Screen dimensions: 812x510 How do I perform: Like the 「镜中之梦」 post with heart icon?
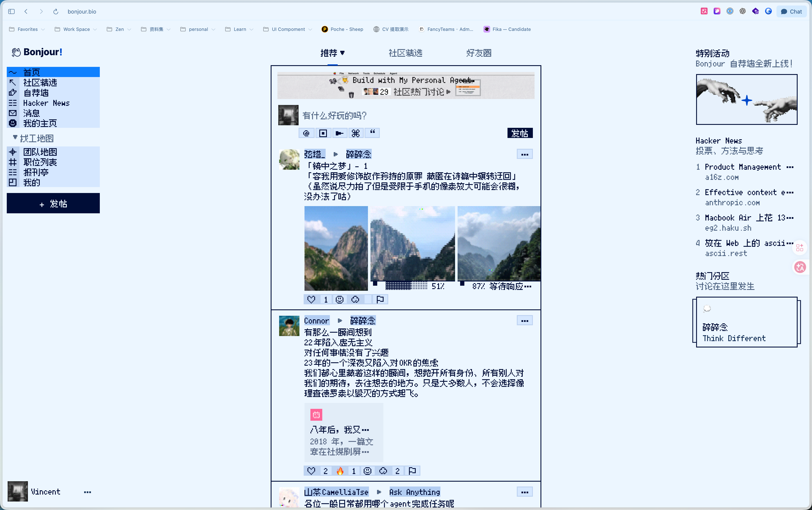(311, 299)
